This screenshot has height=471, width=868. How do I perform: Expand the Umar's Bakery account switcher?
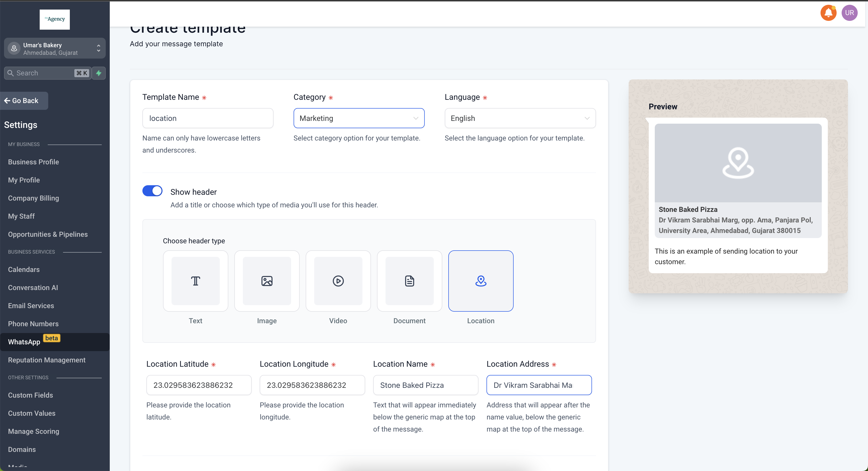coord(55,49)
